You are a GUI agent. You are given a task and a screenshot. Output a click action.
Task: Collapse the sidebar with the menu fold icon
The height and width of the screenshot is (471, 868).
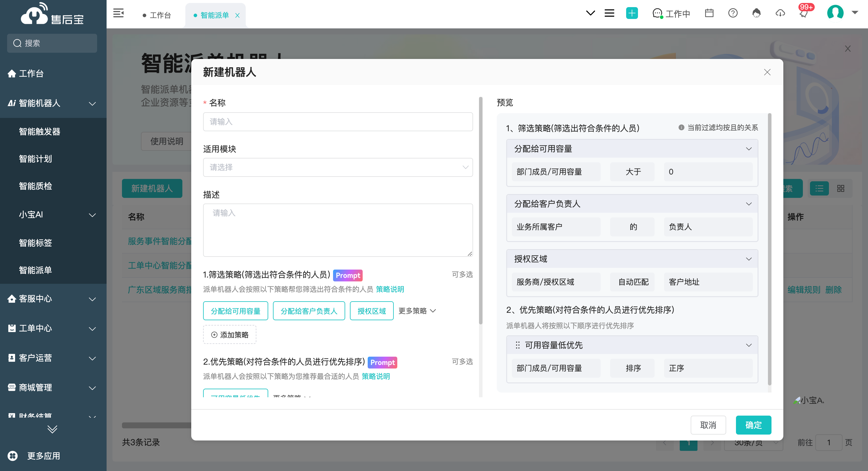pos(118,14)
